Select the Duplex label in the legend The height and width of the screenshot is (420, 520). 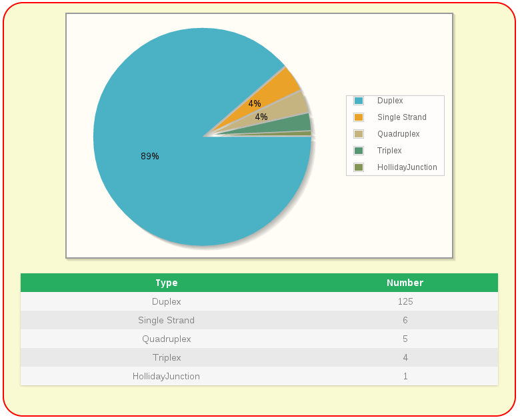tap(390, 101)
